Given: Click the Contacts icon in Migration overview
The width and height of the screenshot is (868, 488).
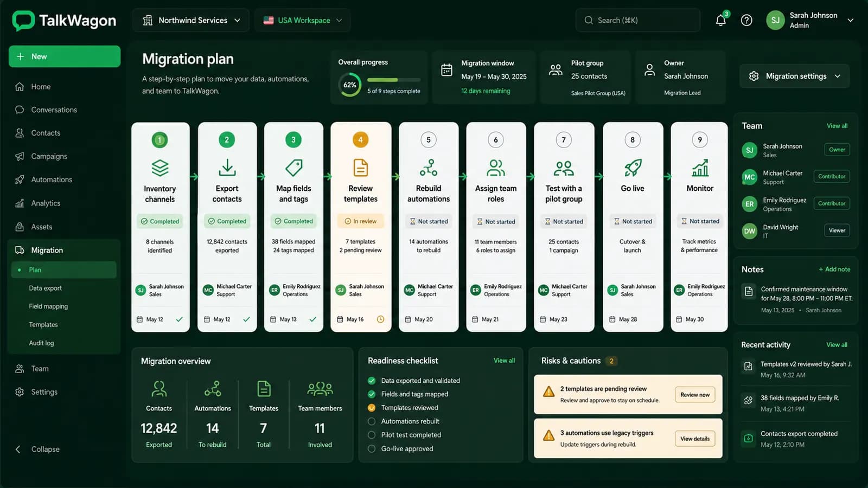Looking at the screenshot, I should (x=159, y=389).
